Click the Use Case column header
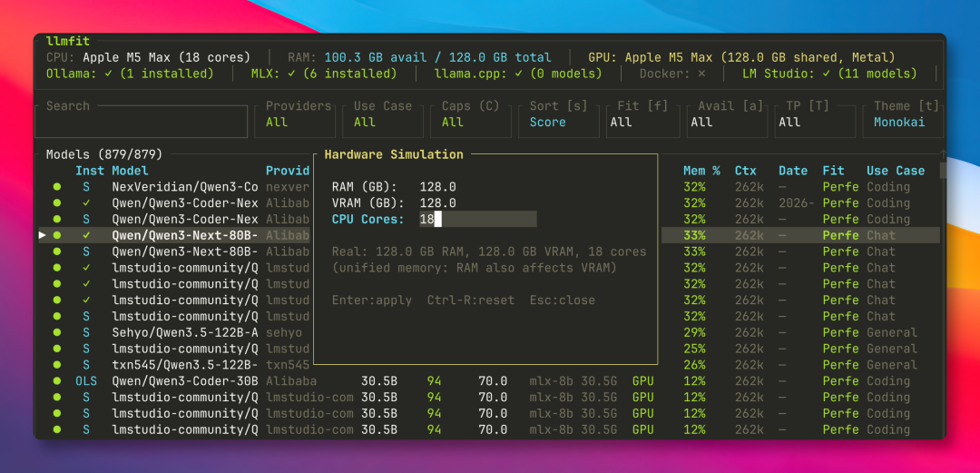 point(896,170)
